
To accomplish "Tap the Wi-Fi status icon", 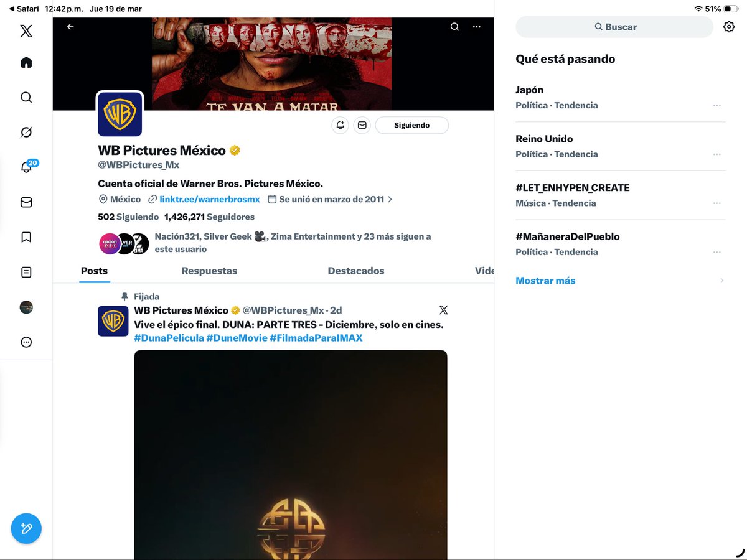I will (x=698, y=9).
